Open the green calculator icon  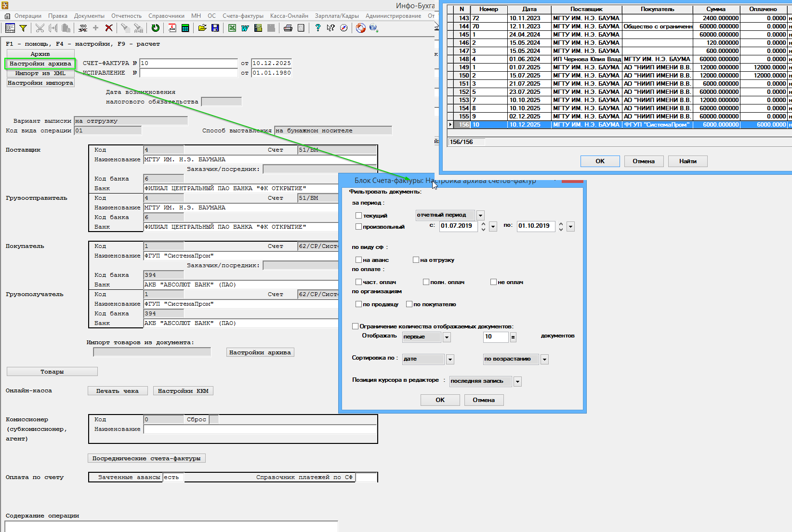185,28
